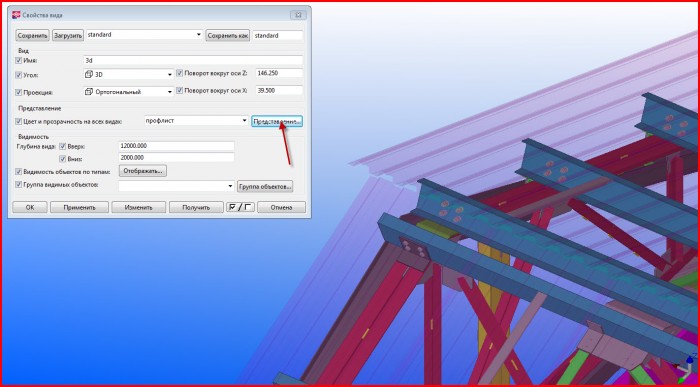Open the standard settings file dropdown
Viewport: 700px width, 387px height.
(x=199, y=35)
